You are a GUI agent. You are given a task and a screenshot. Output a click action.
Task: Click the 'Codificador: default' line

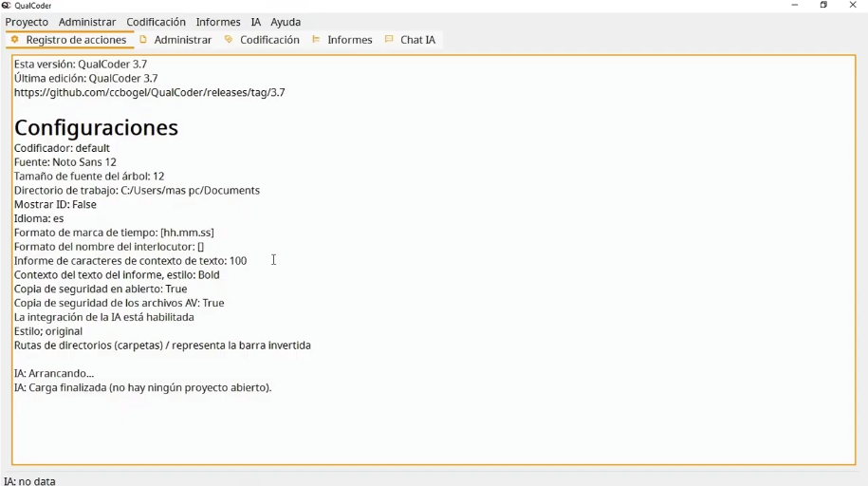pyautogui.click(x=62, y=148)
